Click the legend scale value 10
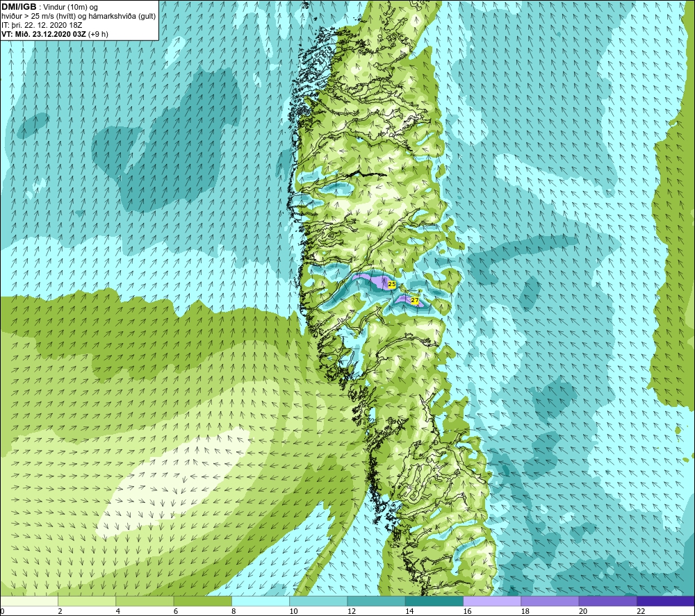This screenshot has height=616, width=695. (x=294, y=611)
